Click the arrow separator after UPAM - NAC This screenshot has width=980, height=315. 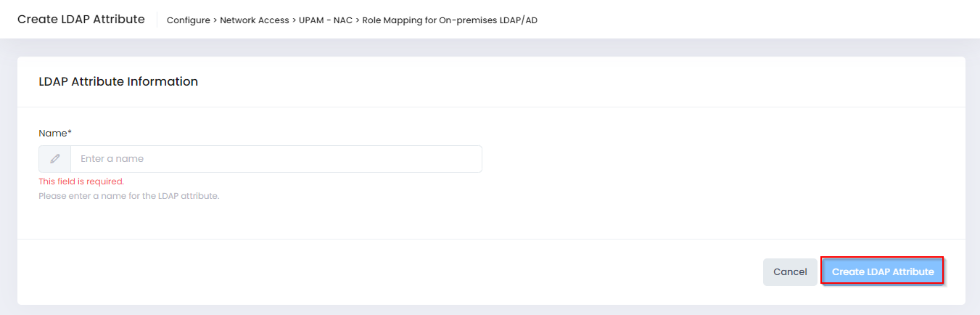(358, 20)
